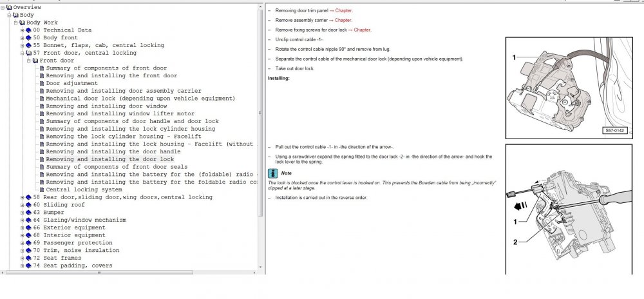The width and height of the screenshot is (644, 299).
Task: Click book icon beside 74 Seat padding, covers
Action: coord(28,265)
